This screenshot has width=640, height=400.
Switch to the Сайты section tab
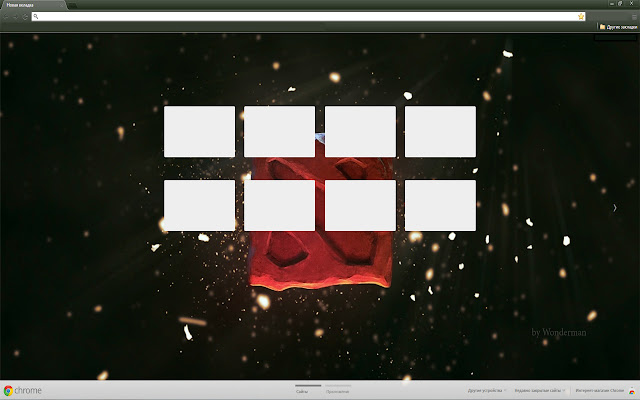(302, 392)
